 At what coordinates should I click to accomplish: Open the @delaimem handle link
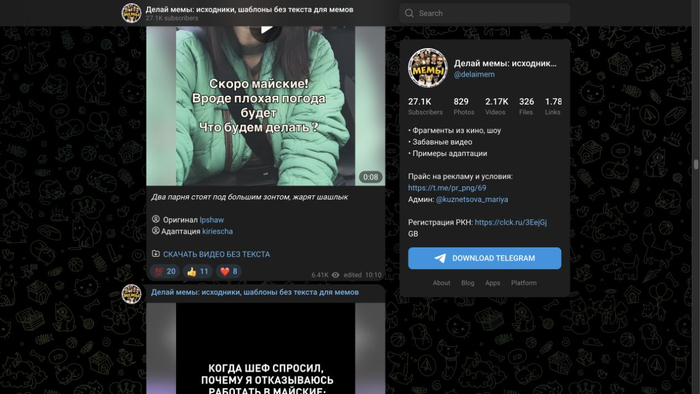474,75
